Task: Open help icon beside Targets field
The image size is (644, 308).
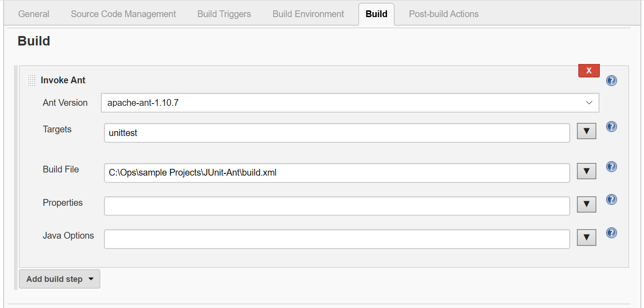Action: (x=611, y=127)
